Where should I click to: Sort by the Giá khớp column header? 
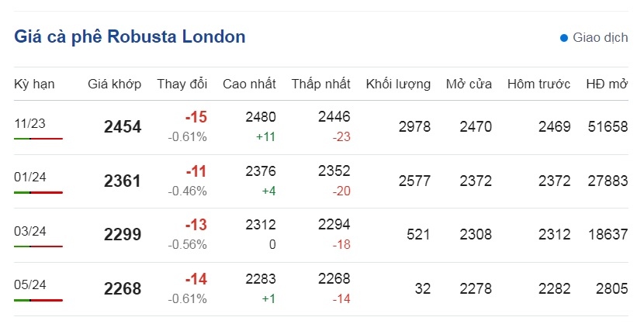tap(114, 84)
